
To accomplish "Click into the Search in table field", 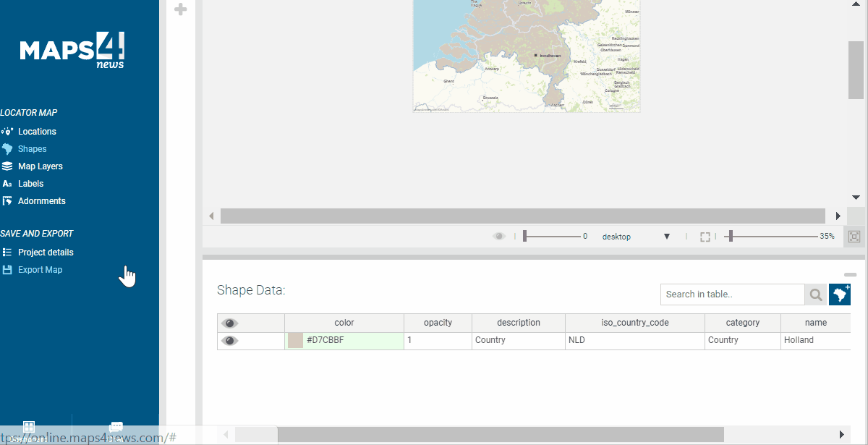I will tap(732, 294).
